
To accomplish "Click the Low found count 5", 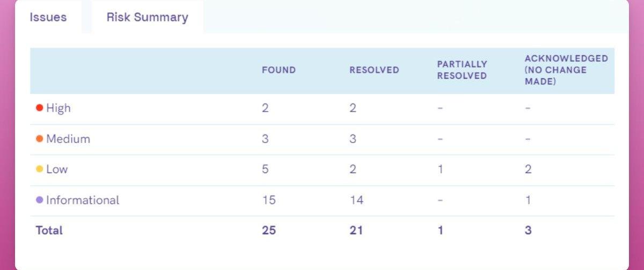I will pos(265,169).
